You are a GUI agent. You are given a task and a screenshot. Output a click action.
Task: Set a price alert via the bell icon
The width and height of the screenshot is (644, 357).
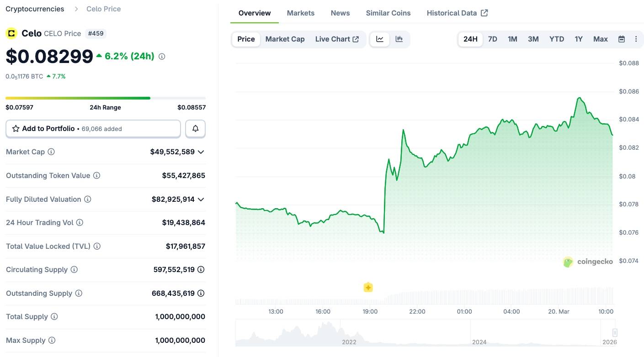click(195, 128)
